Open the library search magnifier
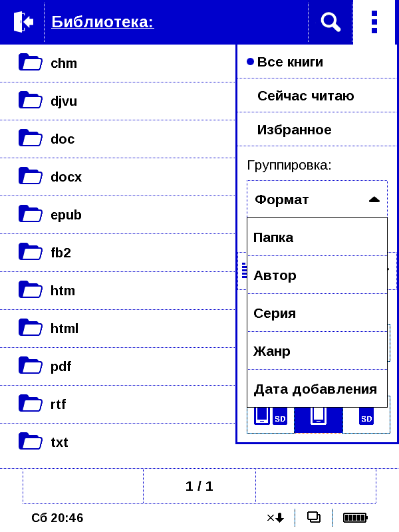 pos(331,22)
